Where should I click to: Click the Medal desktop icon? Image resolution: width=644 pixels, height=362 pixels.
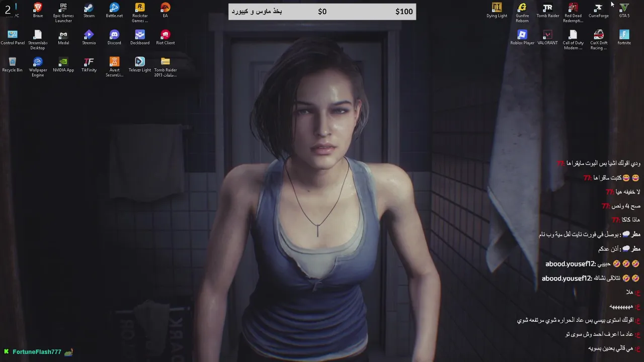[x=63, y=37]
